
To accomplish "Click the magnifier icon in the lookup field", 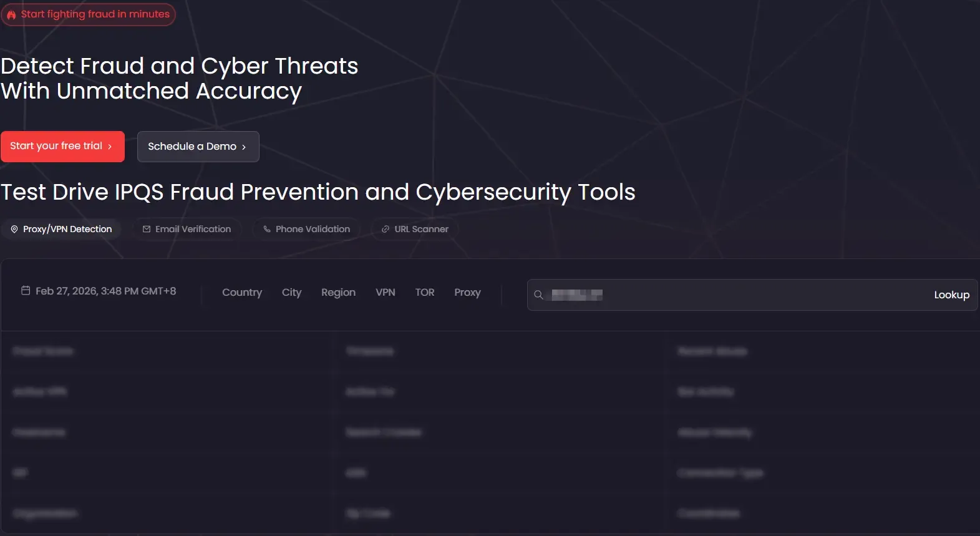I will pos(538,295).
